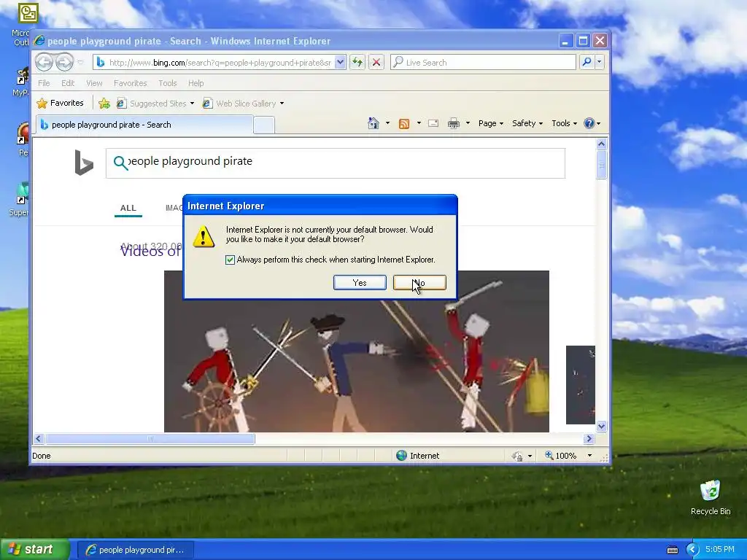This screenshot has height=560, width=747.
Task: Select people playground pirate browser tab
Action: coord(144,125)
